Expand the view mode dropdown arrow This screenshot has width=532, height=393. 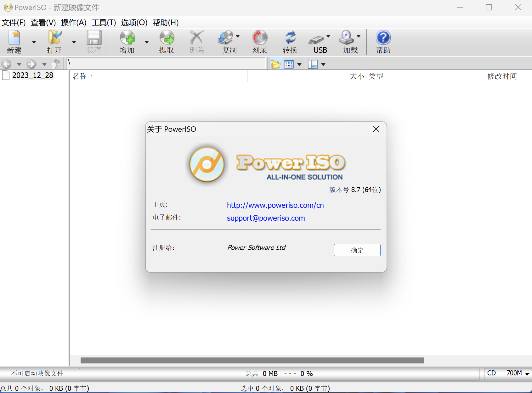[299, 65]
